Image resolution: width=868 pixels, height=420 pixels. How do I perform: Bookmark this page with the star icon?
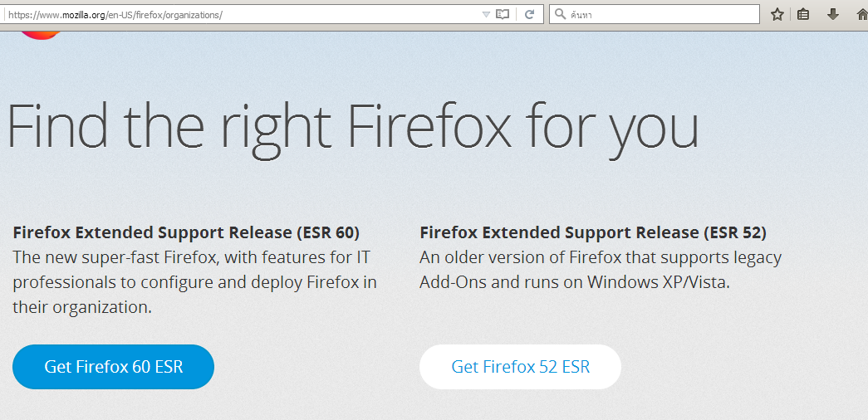coord(777,15)
